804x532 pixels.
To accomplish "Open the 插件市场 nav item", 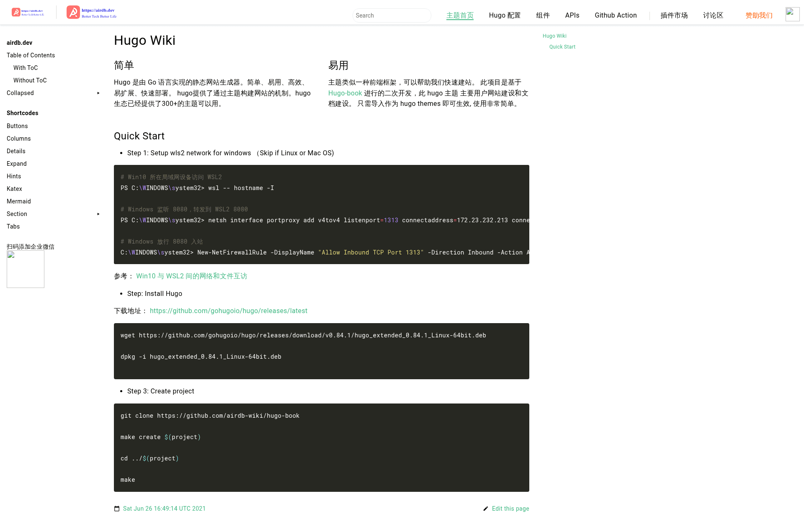I will (674, 15).
